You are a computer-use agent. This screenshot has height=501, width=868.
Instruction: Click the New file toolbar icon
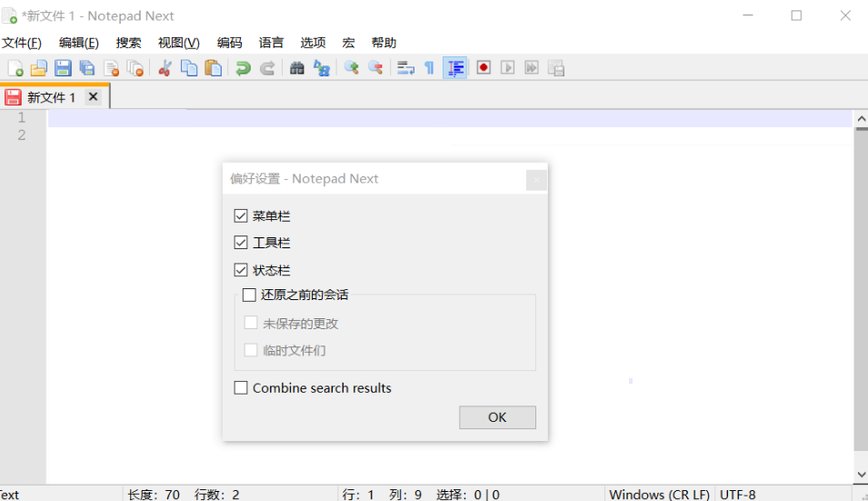click(x=15, y=68)
